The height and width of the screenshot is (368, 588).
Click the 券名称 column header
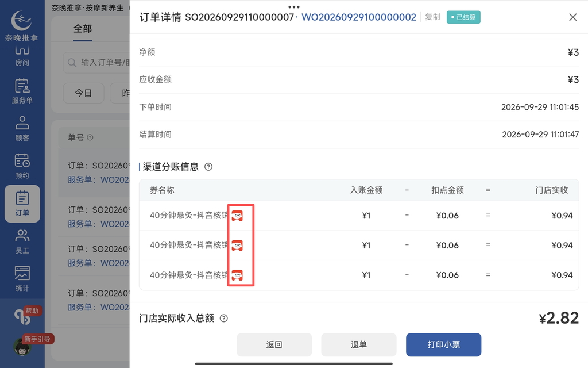click(x=162, y=190)
